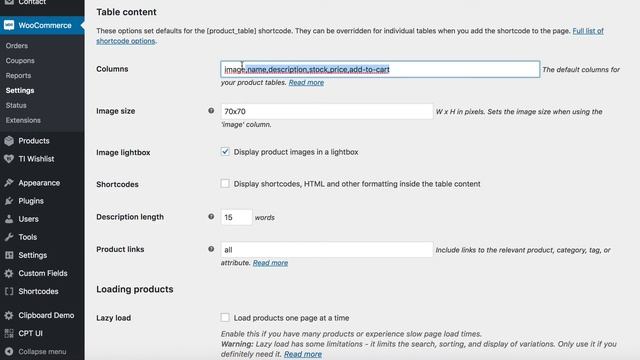Open the Clipboard Demo menu
Image resolution: width=640 pixels, height=360 pixels.
click(x=46, y=315)
